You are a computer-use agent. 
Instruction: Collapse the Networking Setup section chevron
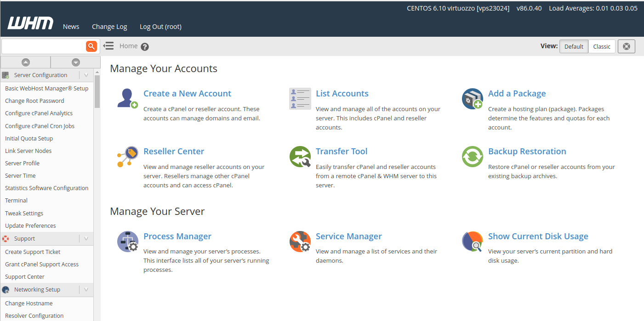86,290
